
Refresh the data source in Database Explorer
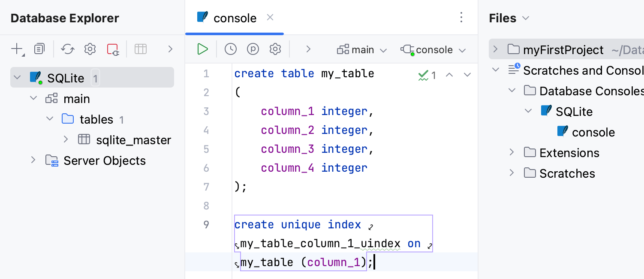pyautogui.click(x=68, y=49)
